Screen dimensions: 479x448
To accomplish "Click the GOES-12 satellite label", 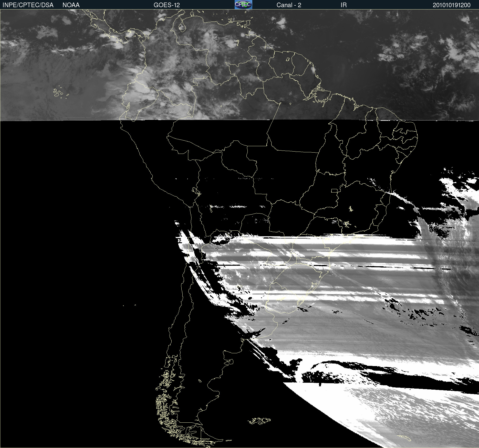I will pos(167,5).
